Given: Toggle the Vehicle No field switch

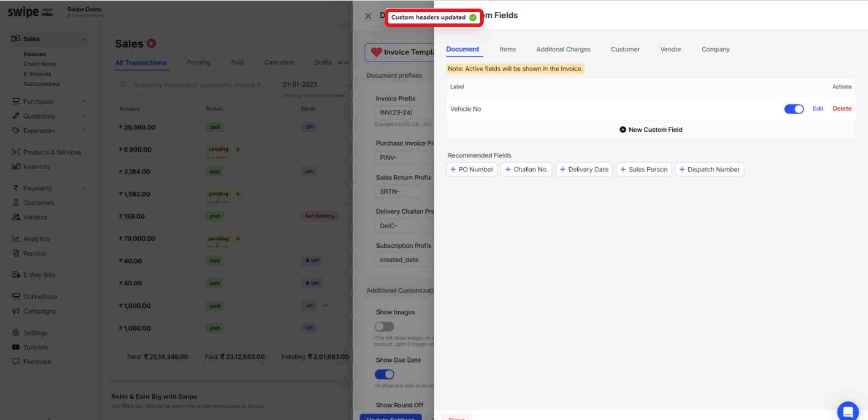Looking at the screenshot, I should (793, 109).
